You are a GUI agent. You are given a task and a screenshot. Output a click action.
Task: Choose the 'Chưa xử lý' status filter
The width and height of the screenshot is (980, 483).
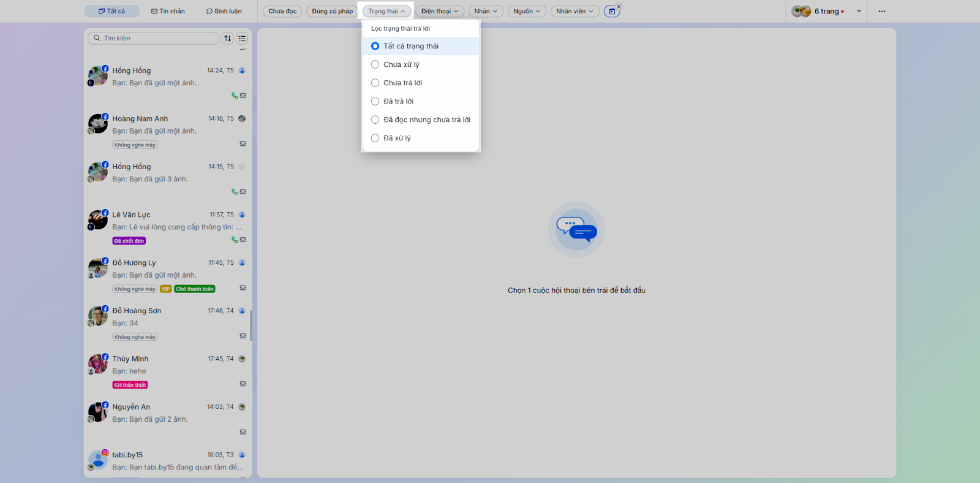421,64
